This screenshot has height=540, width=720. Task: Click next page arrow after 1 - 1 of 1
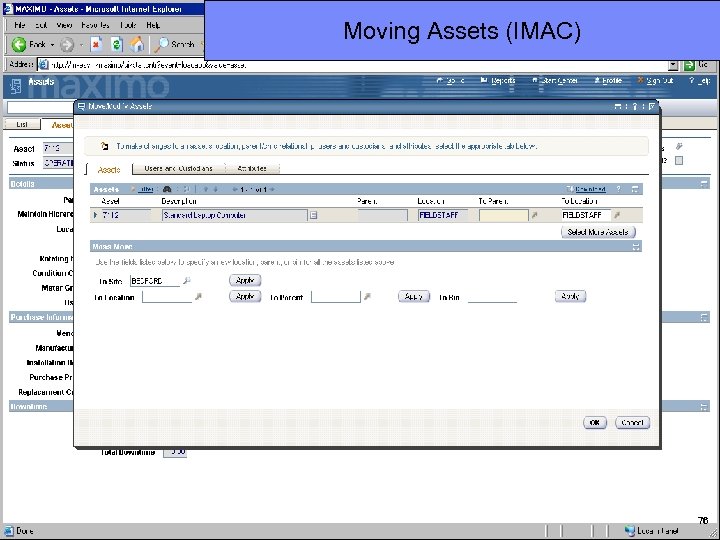coord(272,189)
